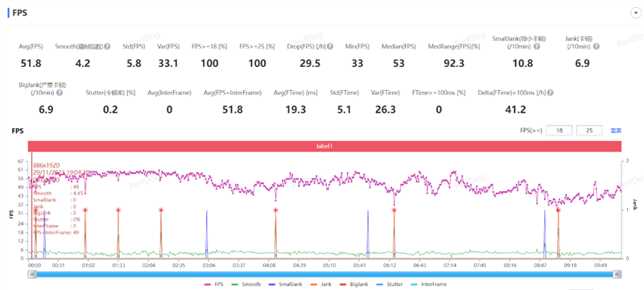Image resolution: width=644 pixels, height=290 pixels.
Task: Click help icon under Jank (/10min)
Action: (x=596, y=47)
